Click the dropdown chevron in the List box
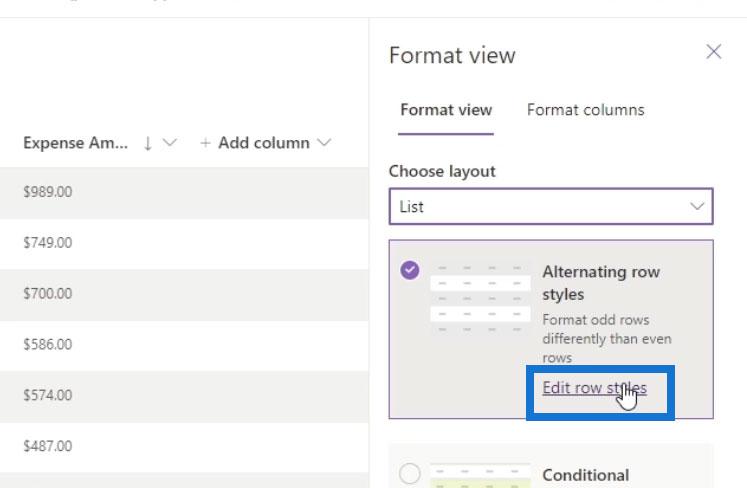Image resolution: width=747 pixels, height=488 pixels. tap(697, 206)
